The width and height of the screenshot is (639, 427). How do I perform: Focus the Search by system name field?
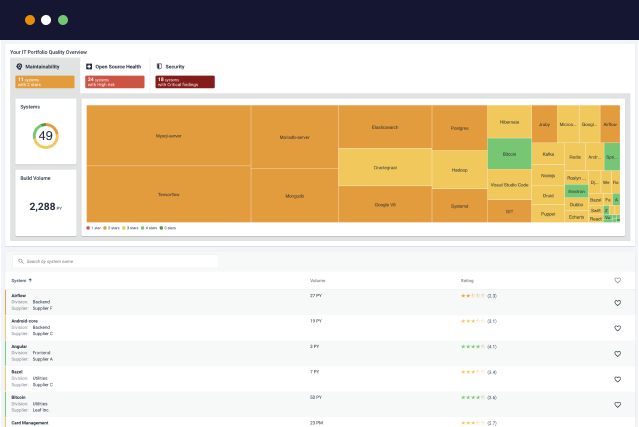tap(115, 261)
